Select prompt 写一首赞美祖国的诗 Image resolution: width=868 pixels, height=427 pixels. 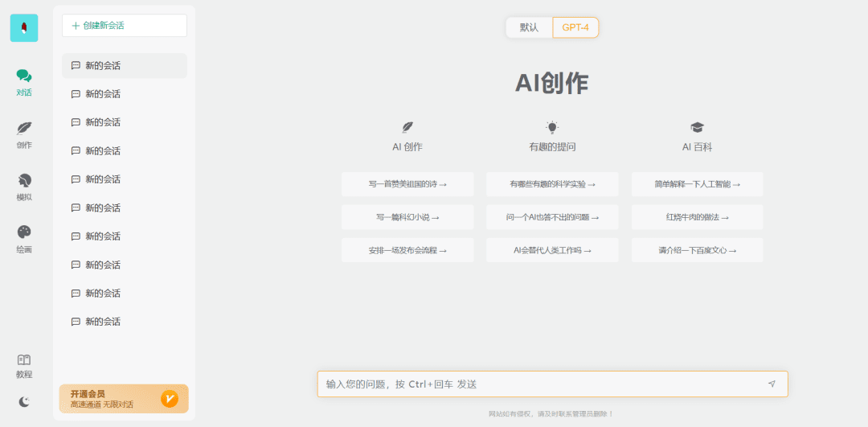pyautogui.click(x=407, y=184)
